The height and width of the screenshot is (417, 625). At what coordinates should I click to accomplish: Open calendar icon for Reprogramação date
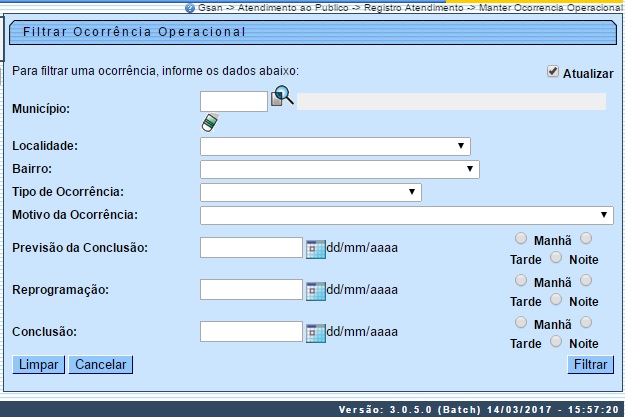pyautogui.click(x=316, y=291)
